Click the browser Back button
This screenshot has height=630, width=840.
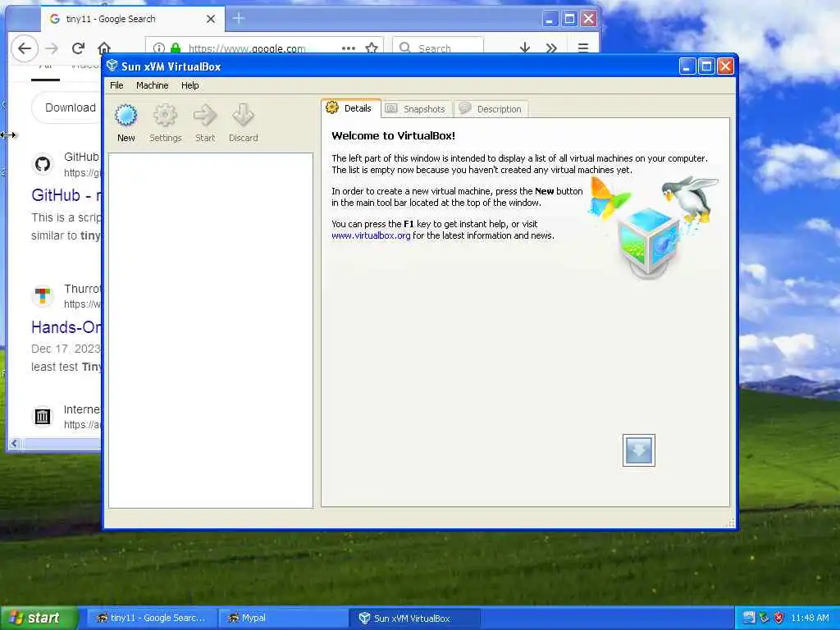[24, 48]
